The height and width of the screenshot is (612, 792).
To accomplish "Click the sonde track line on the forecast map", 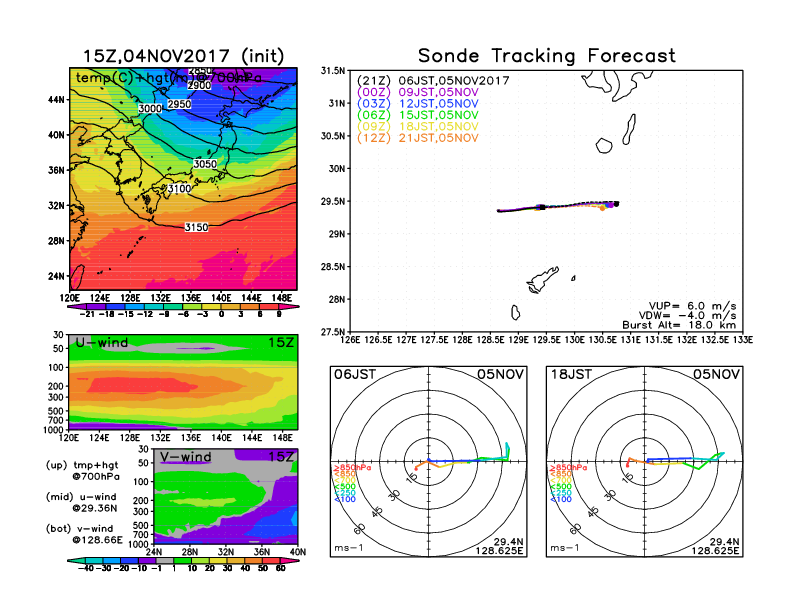I will tap(556, 207).
